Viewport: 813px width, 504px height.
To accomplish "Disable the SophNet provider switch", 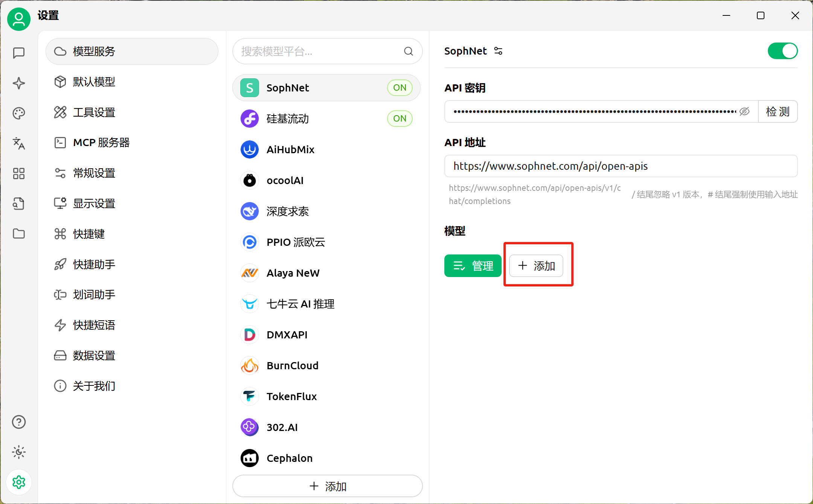I will [782, 51].
